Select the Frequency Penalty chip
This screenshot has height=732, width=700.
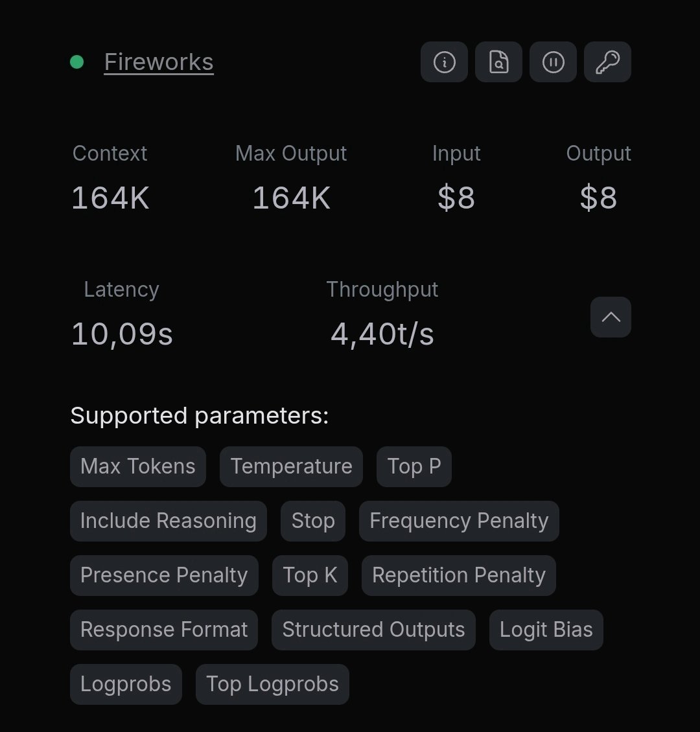[459, 521]
